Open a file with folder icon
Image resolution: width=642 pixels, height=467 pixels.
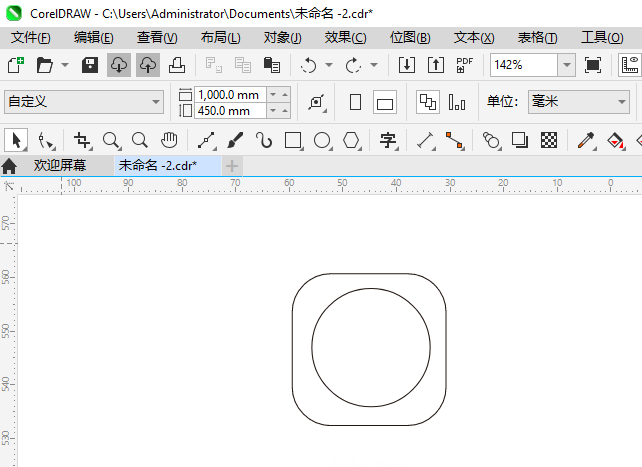[45, 65]
